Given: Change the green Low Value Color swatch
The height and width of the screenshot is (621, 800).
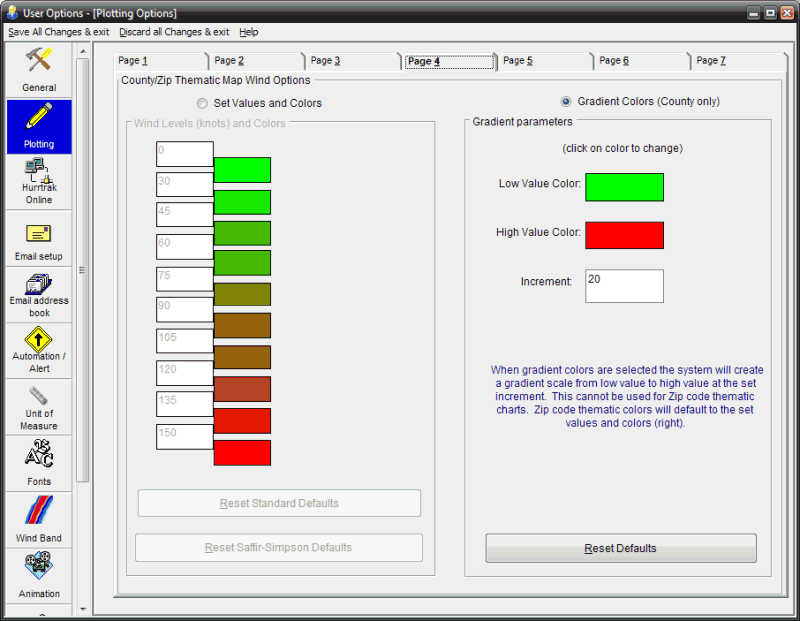Looking at the screenshot, I should (624, 187).
